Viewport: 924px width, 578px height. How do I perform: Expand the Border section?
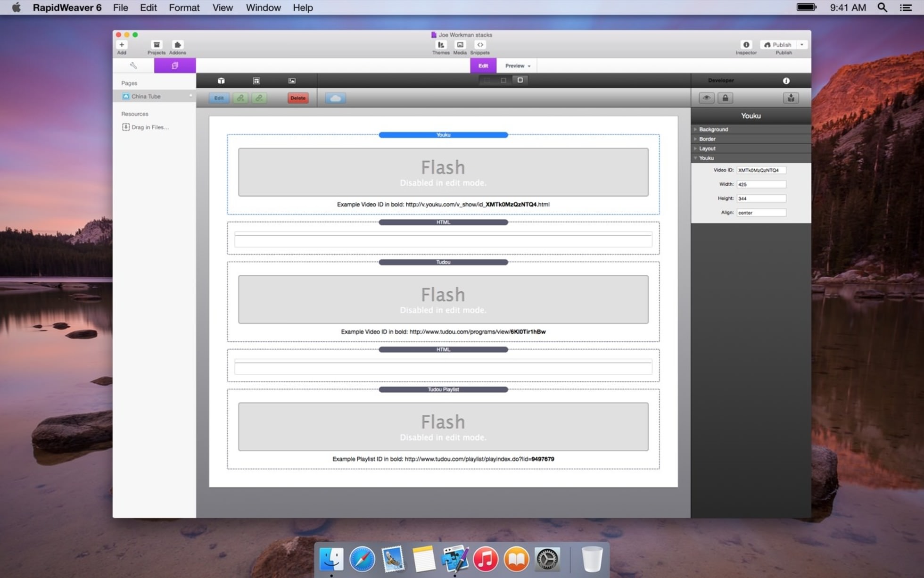click(x=751, y=139)
